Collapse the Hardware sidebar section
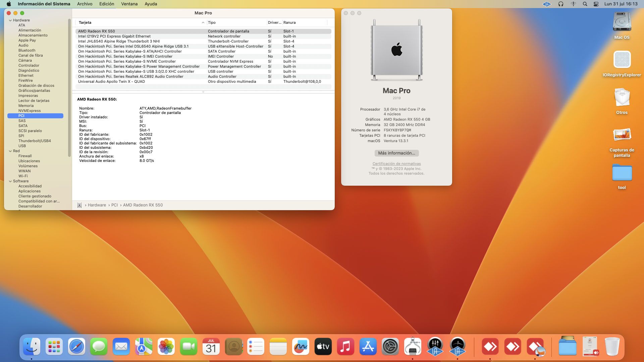Viewport: 644px width, 362px height. pyautogui.click(x=10, y=20)
